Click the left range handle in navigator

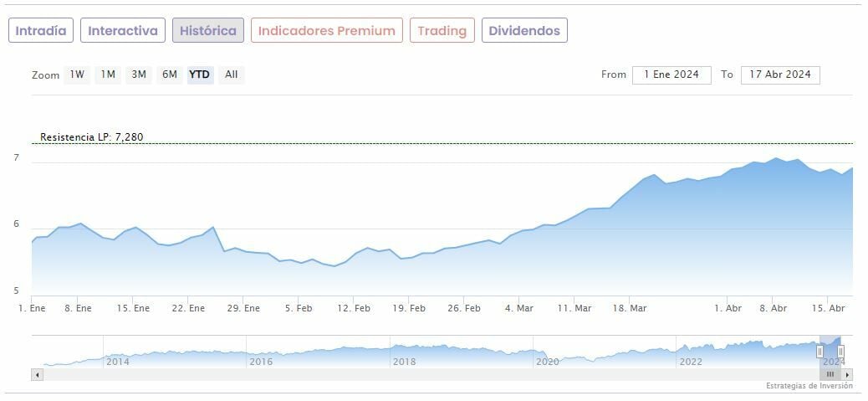click(x=820, y=352)
